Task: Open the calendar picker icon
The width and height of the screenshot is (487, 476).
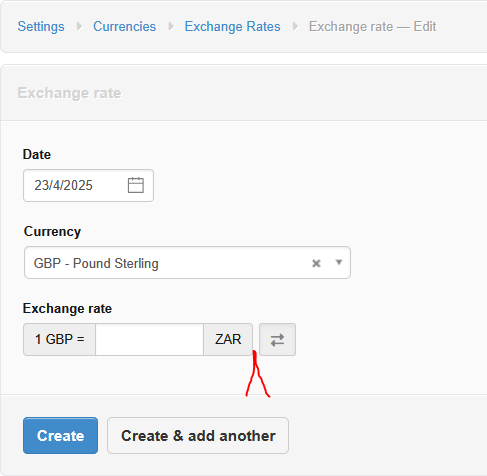Action: coord(136,185)
